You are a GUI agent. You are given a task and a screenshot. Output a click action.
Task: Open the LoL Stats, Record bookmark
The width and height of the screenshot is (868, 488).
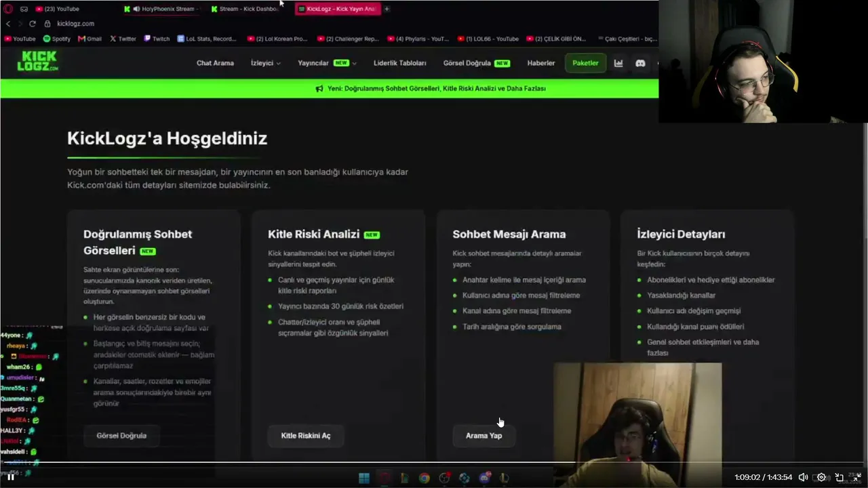(207, 39)
